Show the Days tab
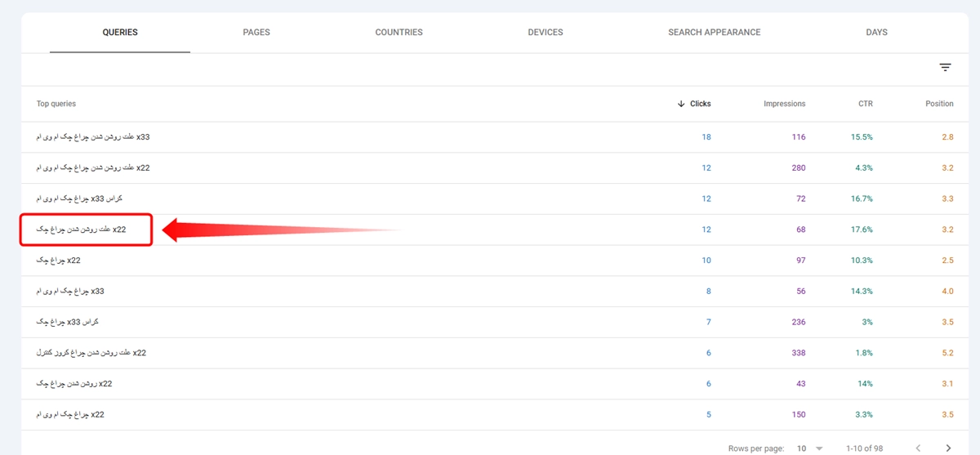The image size is (980, 455). pos(876,33)
